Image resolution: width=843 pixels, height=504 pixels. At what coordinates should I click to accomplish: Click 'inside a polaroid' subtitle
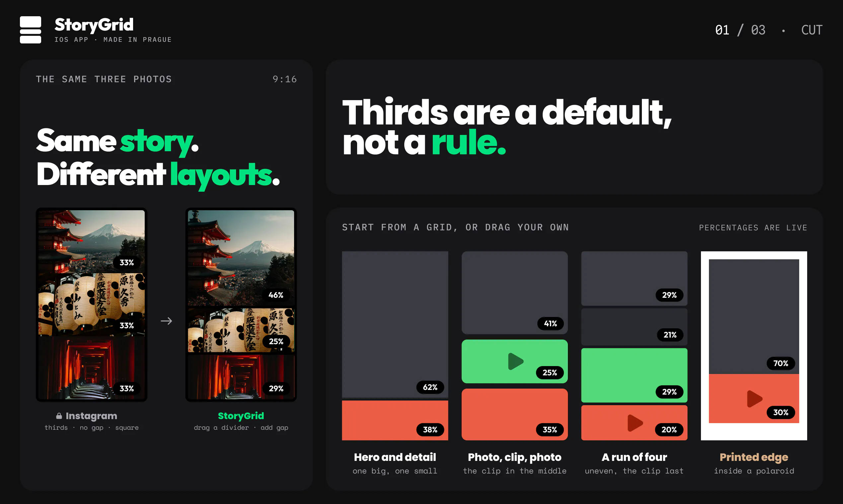tap(754, 471)
